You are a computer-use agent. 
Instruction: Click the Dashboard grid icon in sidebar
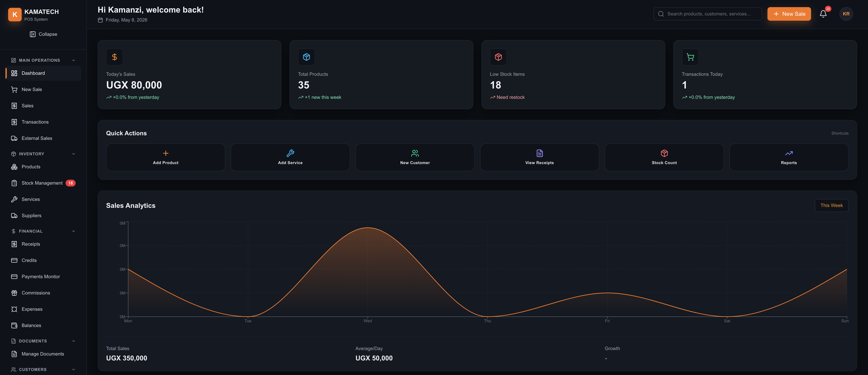14,73
